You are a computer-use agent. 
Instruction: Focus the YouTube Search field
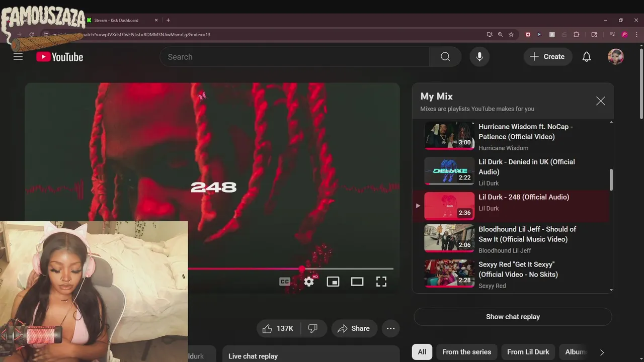[x=295, y=57]
